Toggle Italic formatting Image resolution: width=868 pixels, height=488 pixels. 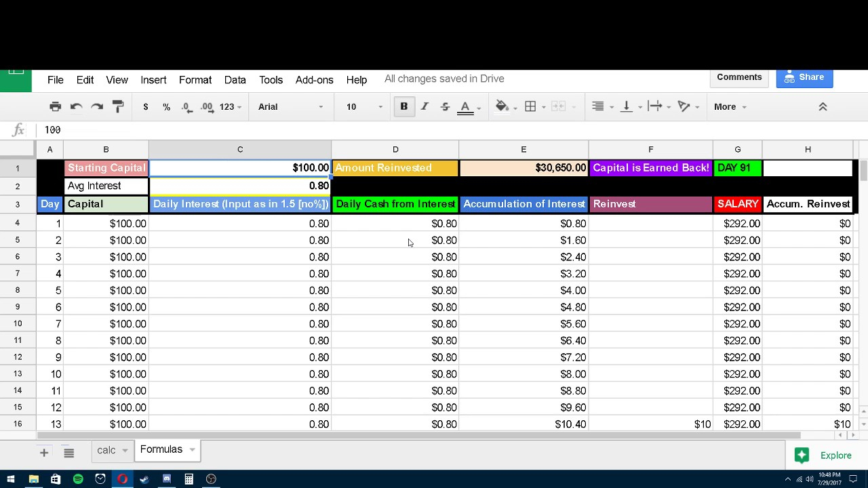click(425, 106)
